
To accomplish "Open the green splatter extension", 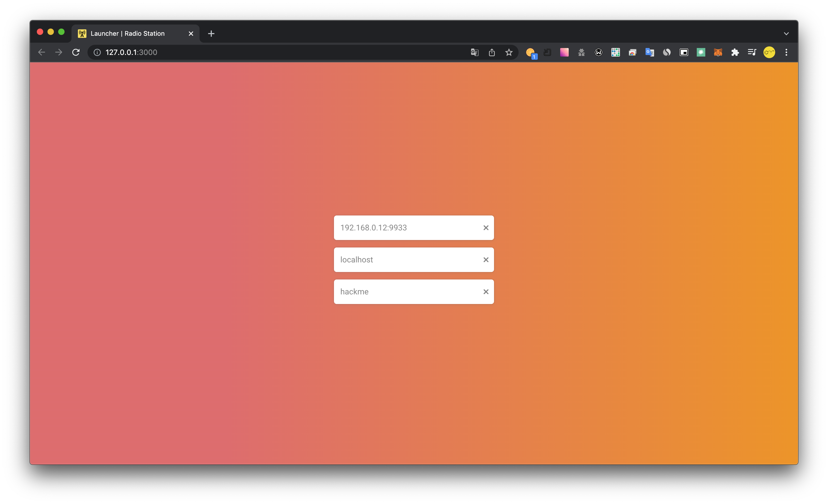I will pos(701,53).
